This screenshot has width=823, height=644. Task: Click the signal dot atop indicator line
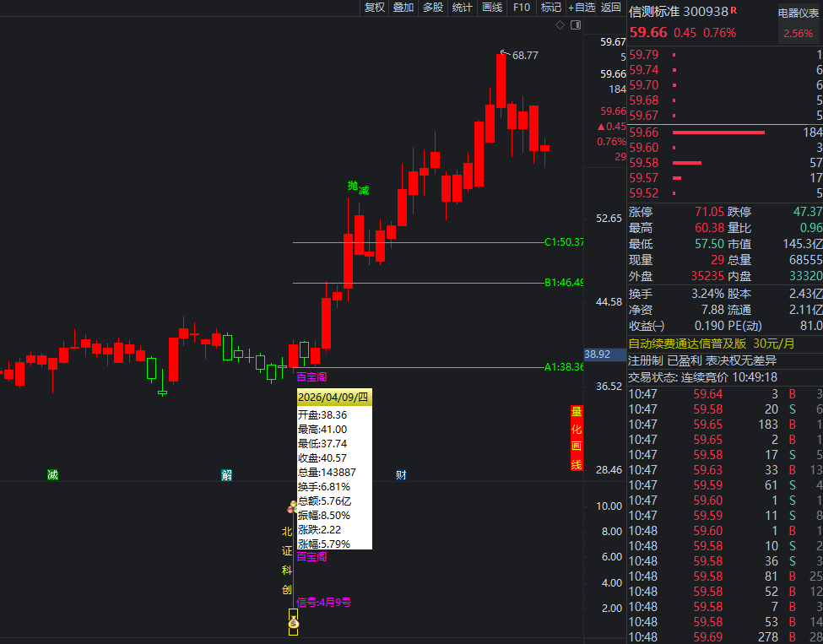coord(292,507)
